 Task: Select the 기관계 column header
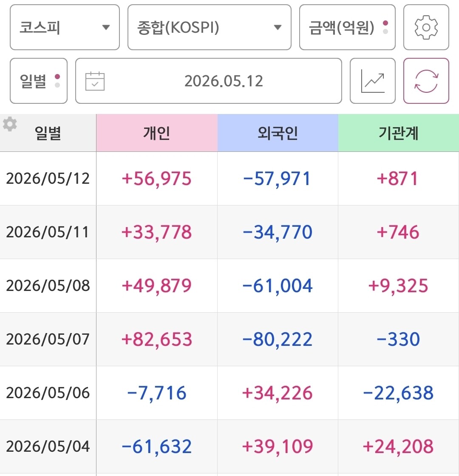click(399, 133)
